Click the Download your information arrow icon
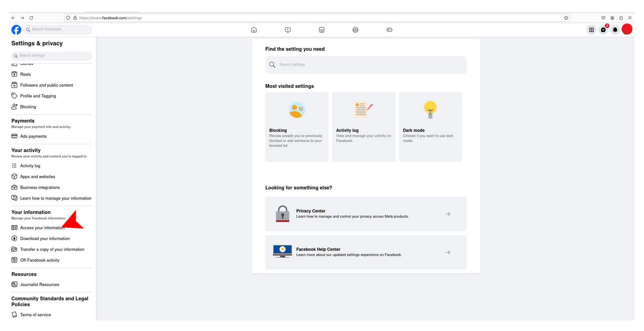Image resolution: width=644 pixels, height=331 pixels. (14, 239)
